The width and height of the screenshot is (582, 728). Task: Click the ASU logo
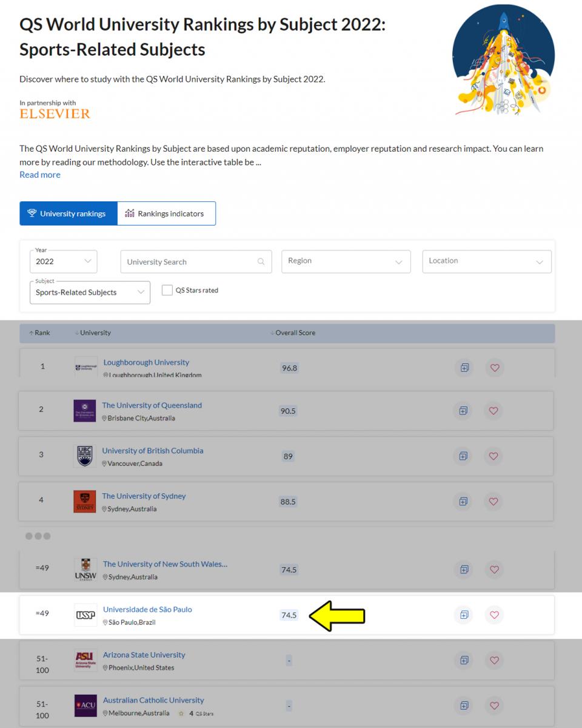click(85, 661)
